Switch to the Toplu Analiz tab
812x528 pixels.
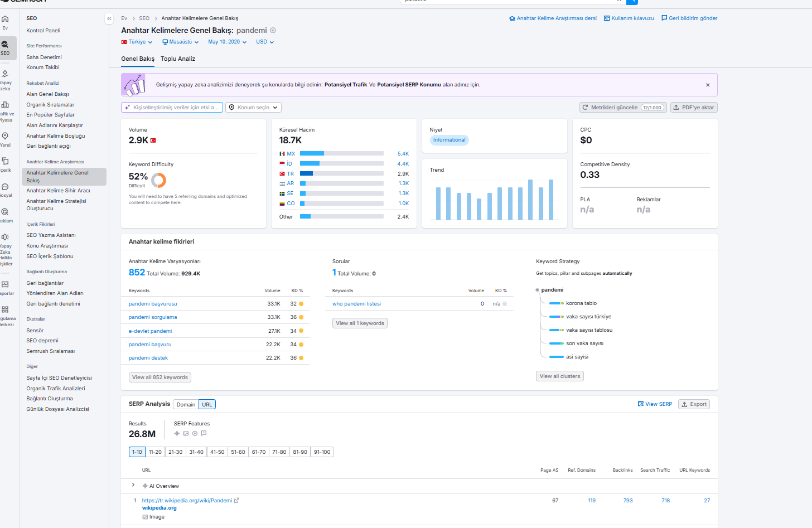178,59
